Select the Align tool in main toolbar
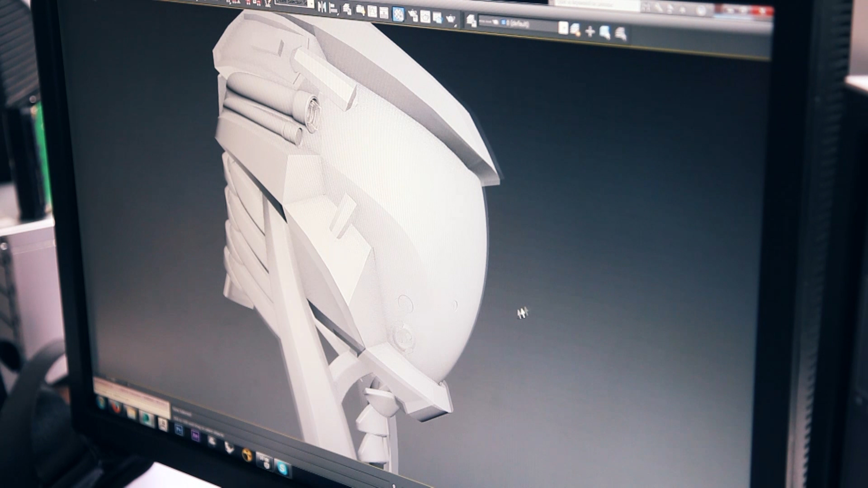 tap(334, 9)
